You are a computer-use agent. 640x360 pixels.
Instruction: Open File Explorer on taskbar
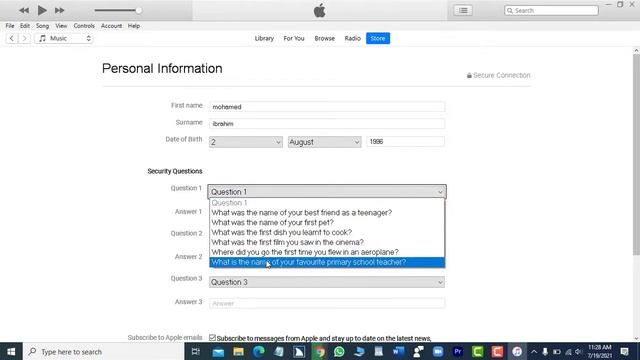pos(238,351)
